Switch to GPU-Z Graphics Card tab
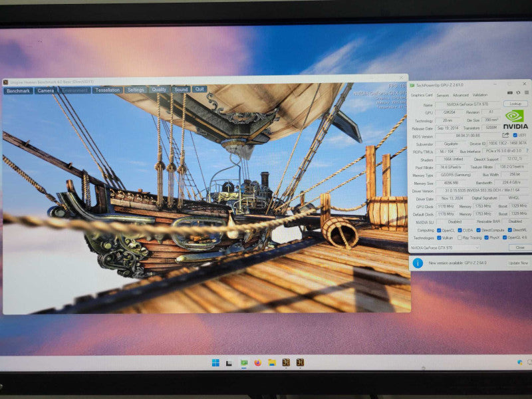Image resolution: width=532 pixels, height=399 pixels. point(422,95)
